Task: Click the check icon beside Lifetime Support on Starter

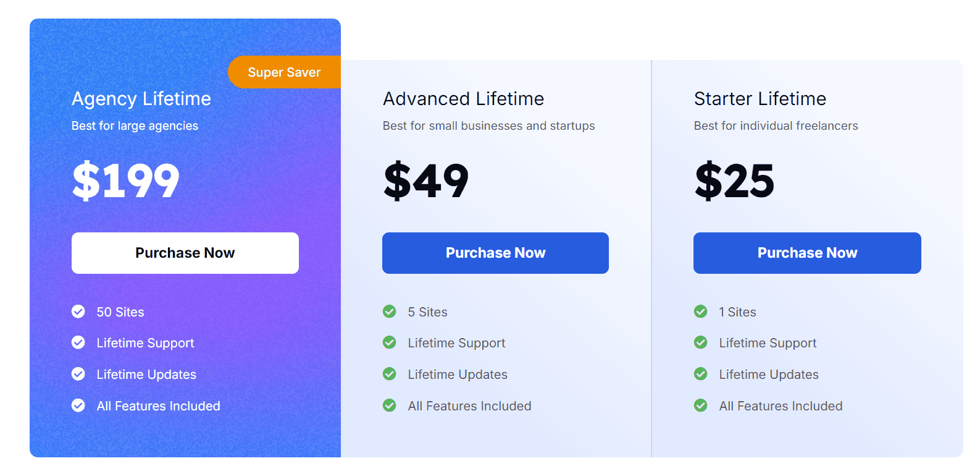Action: click(x=701, y=342)
